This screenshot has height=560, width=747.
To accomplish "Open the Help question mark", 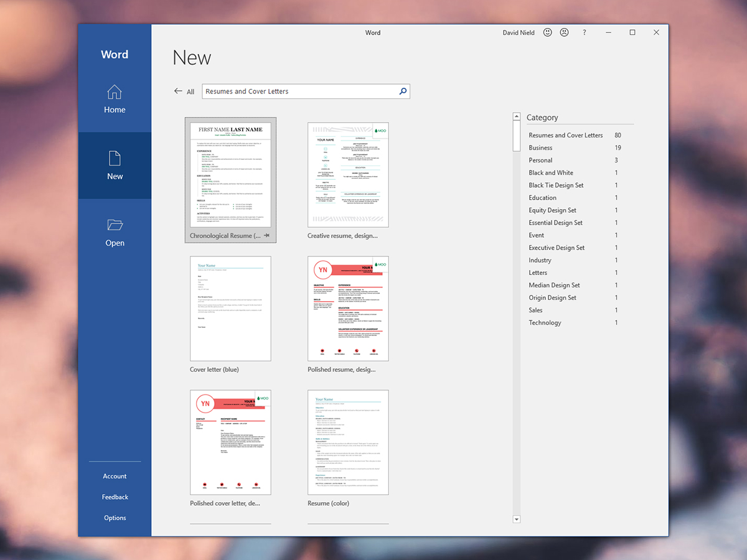I will click(x=584, y=32).
